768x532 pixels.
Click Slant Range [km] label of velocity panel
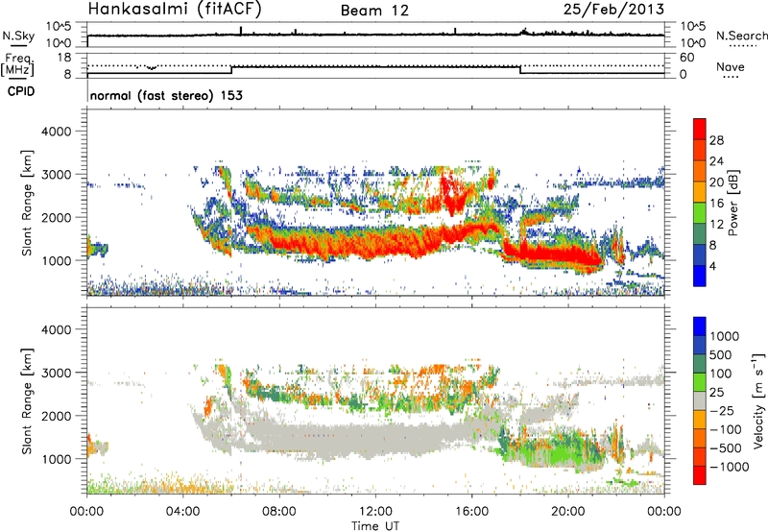(x=27, y=400)
